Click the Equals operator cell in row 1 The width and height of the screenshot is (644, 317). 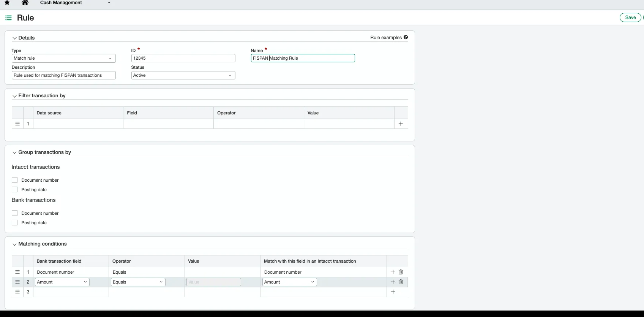click(147, 272)
